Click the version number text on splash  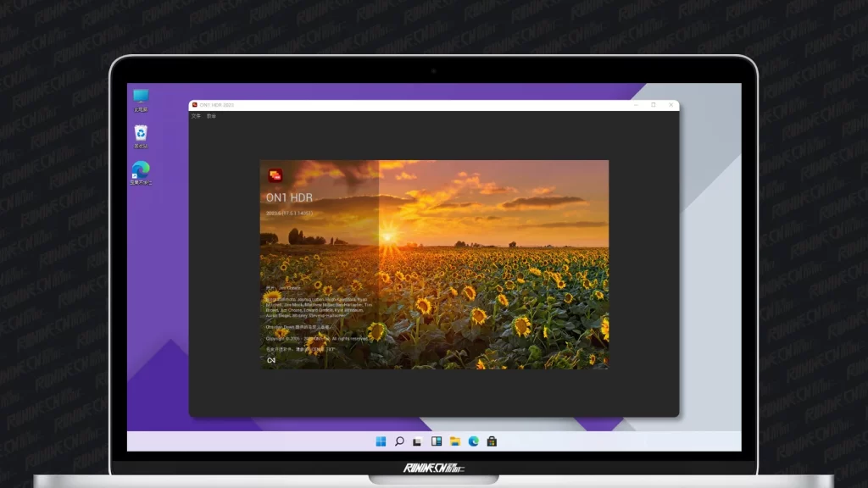[289, 213]
